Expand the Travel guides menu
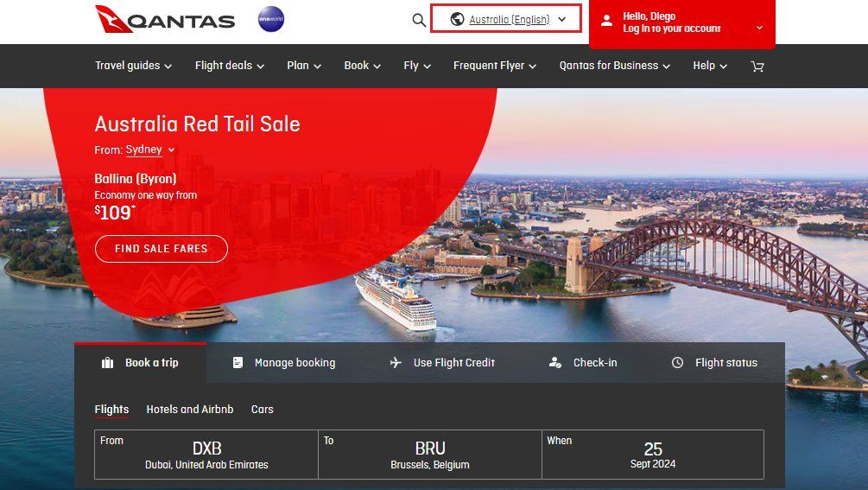The height and width of the screenshot is (490, 868). pos(133,66)
